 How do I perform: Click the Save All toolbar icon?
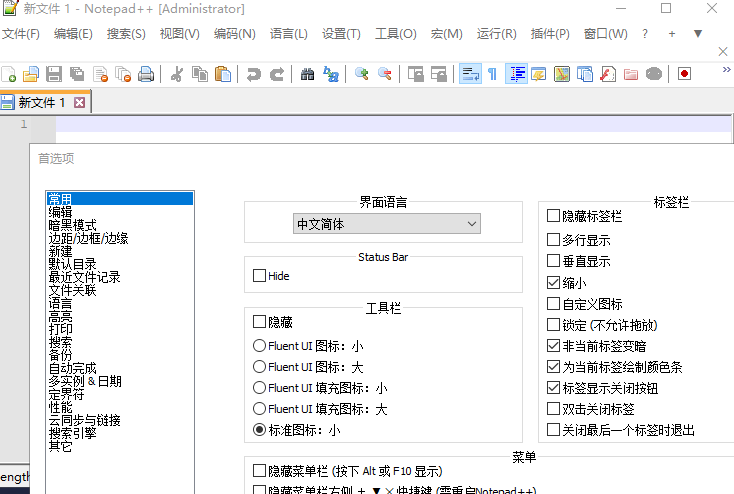pyautogui.click(x=77, y=74)
